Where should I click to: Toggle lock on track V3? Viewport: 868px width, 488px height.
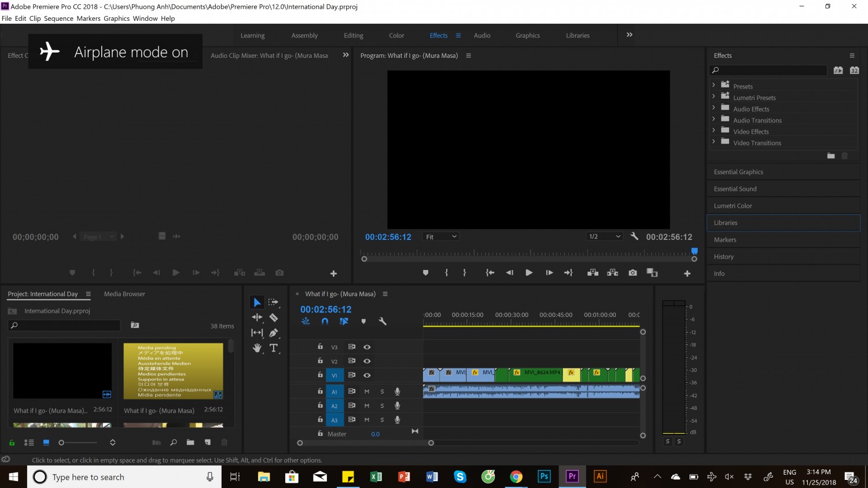coord(320,346)
